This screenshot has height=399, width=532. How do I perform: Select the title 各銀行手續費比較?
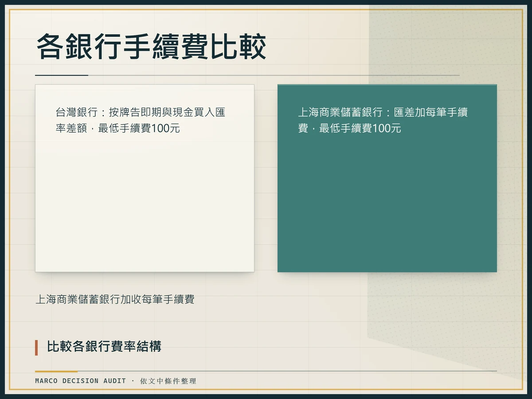(x=151, y=47)
